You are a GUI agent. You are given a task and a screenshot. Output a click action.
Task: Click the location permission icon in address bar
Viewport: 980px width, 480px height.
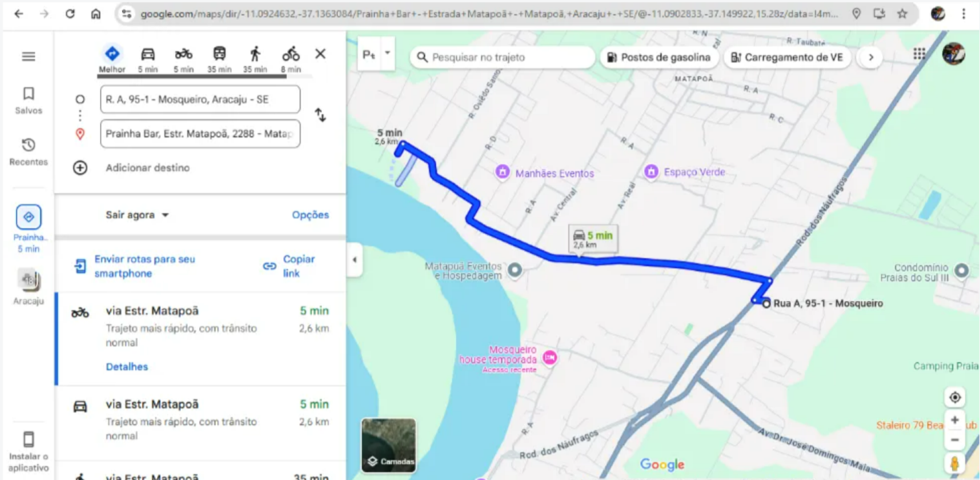[x=856, y=14]
